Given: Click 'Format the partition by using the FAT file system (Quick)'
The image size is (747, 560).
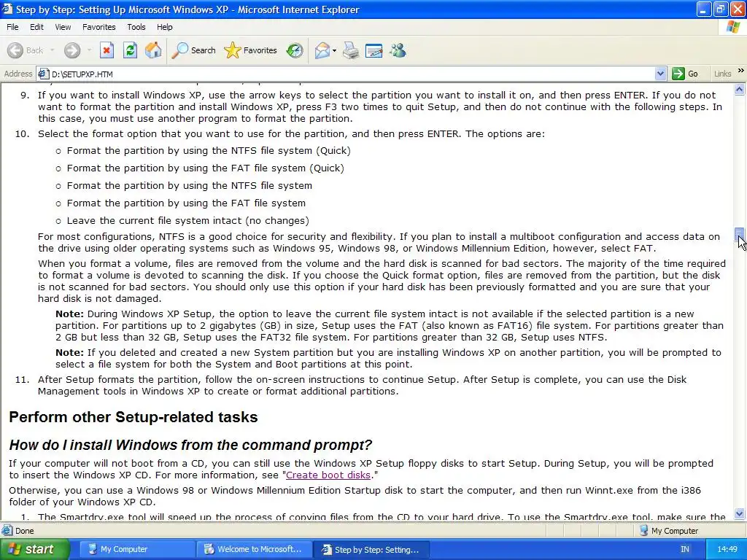Looking at the screenshot, I should [x=205, y=168].
